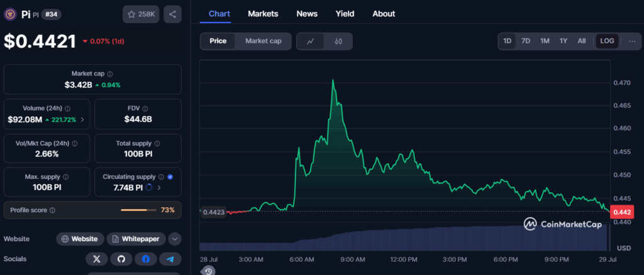Toggle chart to Price mode

[218, 41]
